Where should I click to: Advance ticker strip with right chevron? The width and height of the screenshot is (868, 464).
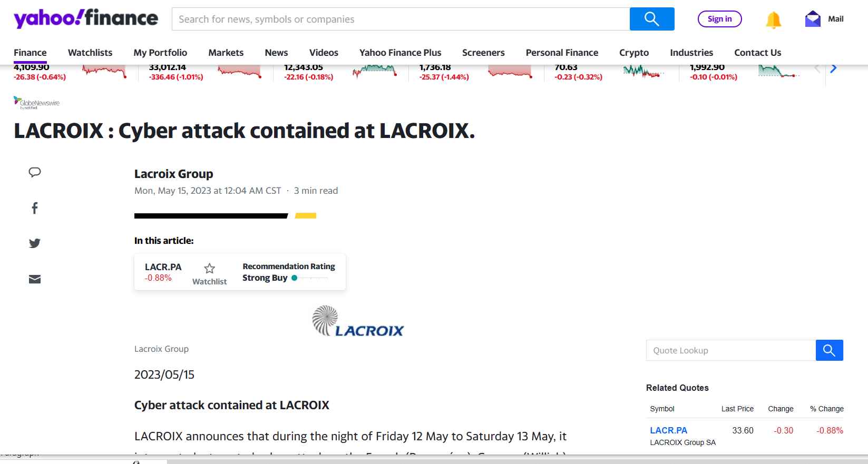click(x=833, y=68)
